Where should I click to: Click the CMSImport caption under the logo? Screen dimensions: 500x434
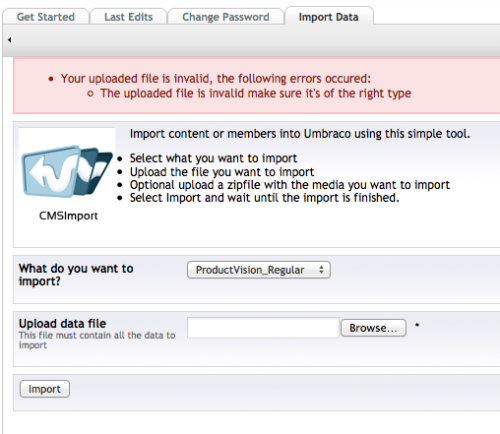(x=68, y=216)
